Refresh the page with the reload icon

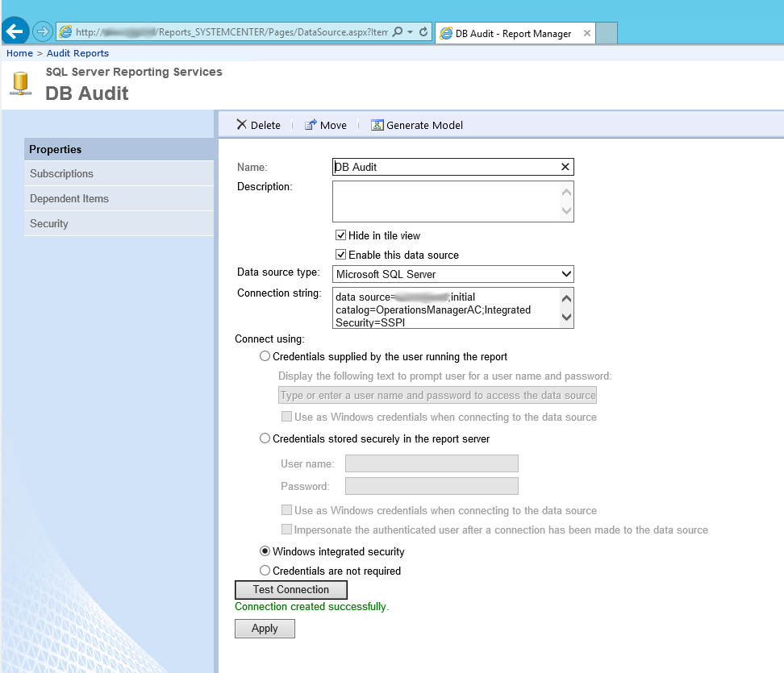tap(423, 32)
